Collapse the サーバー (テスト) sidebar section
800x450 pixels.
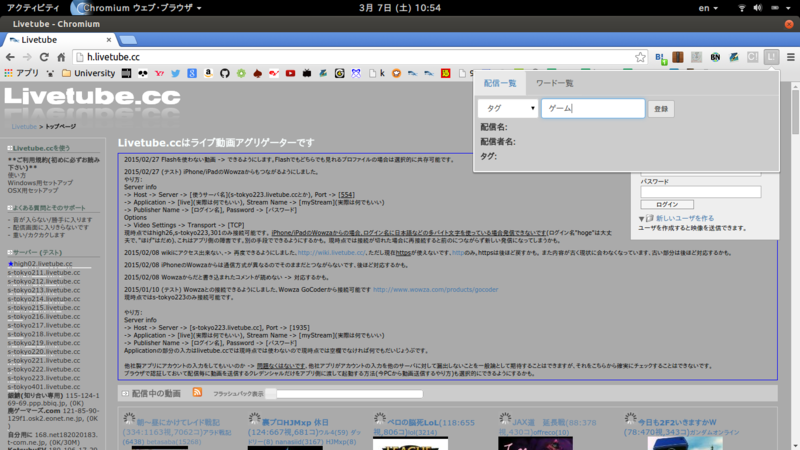10,252
